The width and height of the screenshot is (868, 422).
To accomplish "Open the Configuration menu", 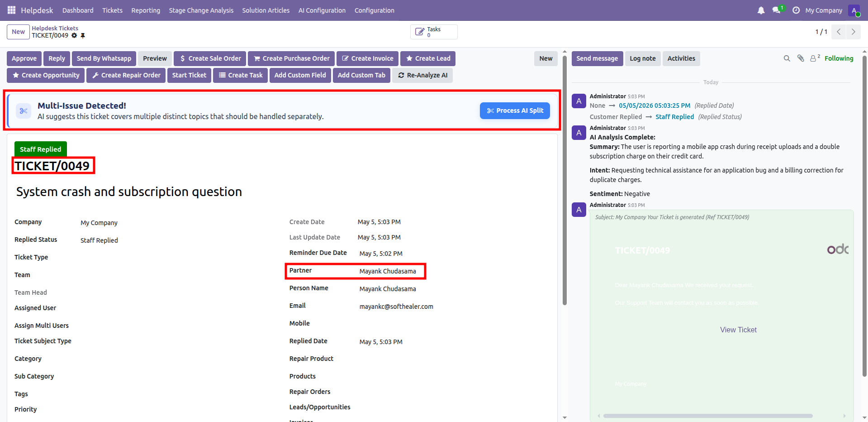I will 375,10.
